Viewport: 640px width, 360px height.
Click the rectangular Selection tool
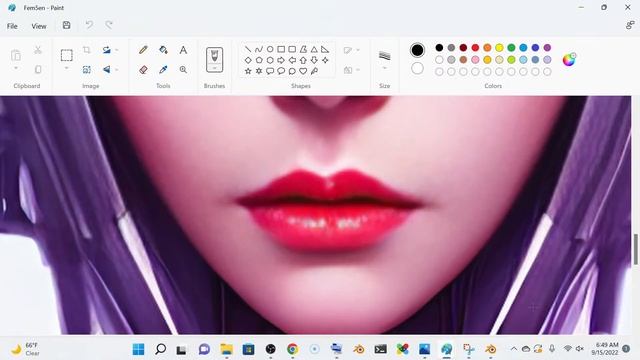(67, 55)
